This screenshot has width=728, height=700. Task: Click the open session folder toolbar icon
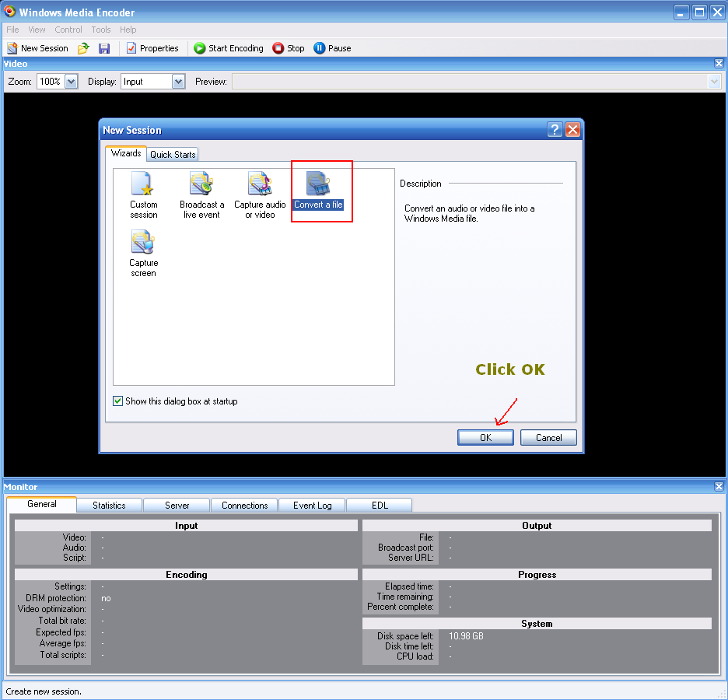coord(83,48)
